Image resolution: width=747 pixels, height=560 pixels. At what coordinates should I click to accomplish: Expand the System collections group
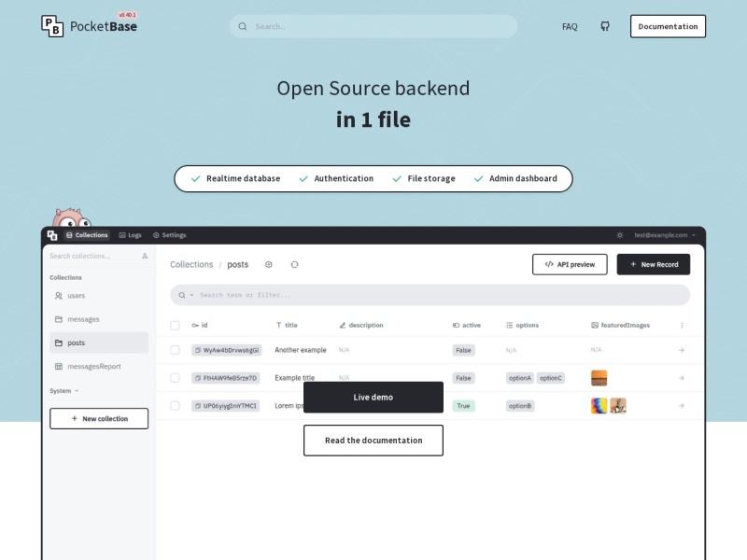[x=63, y=391]
